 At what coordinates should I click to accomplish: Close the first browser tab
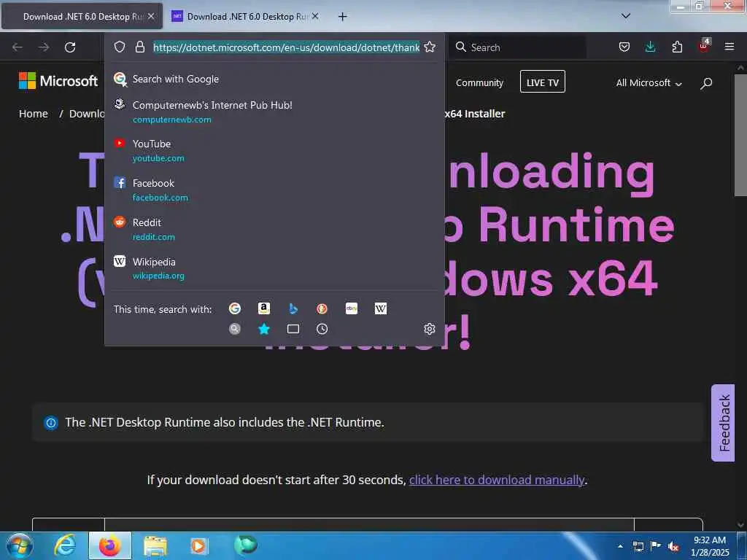pos(151,16)
